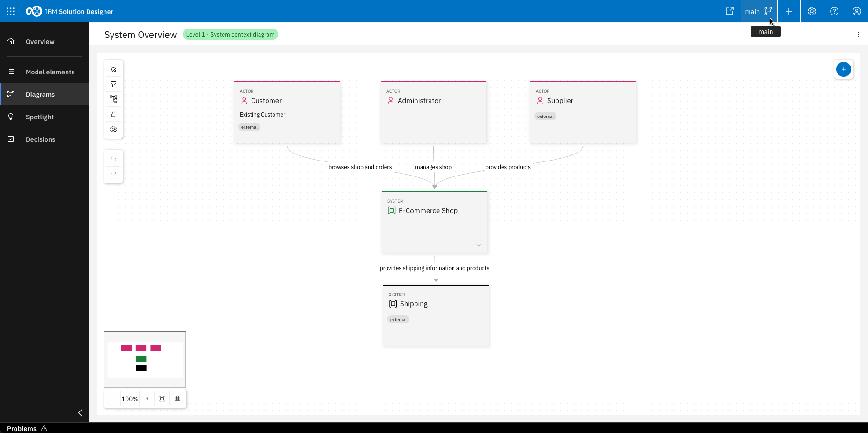Open the app switcher grid icon
Image resolution: width=868 pixels, height=433 pixels.
pos(11,11)
